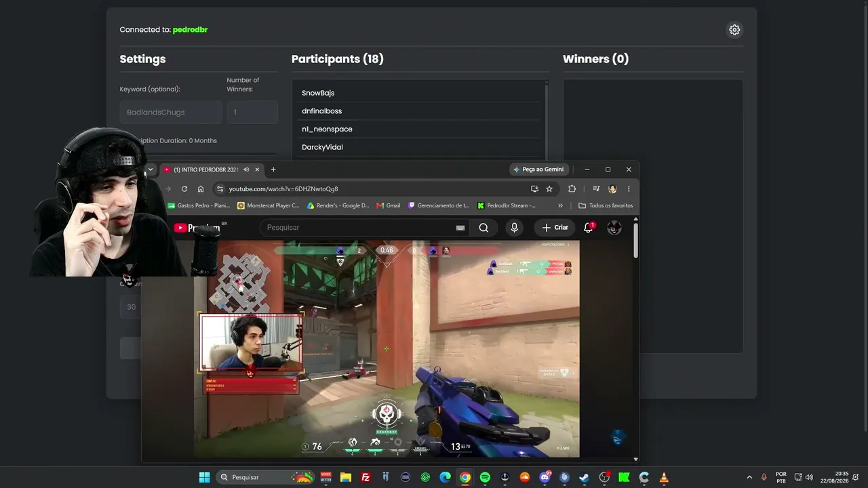Focus the Chrome address bar URL

click(283, 189)
